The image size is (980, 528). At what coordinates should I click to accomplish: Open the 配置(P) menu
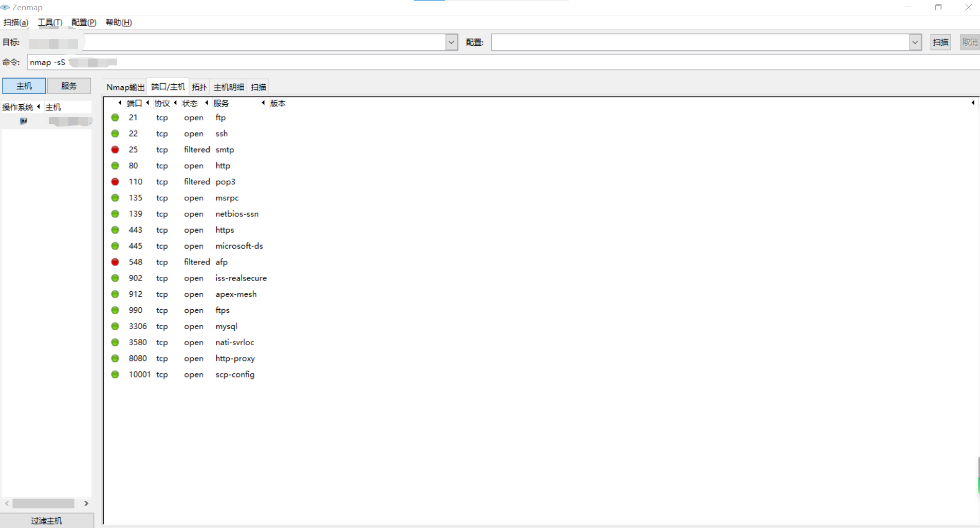[84, 22]
